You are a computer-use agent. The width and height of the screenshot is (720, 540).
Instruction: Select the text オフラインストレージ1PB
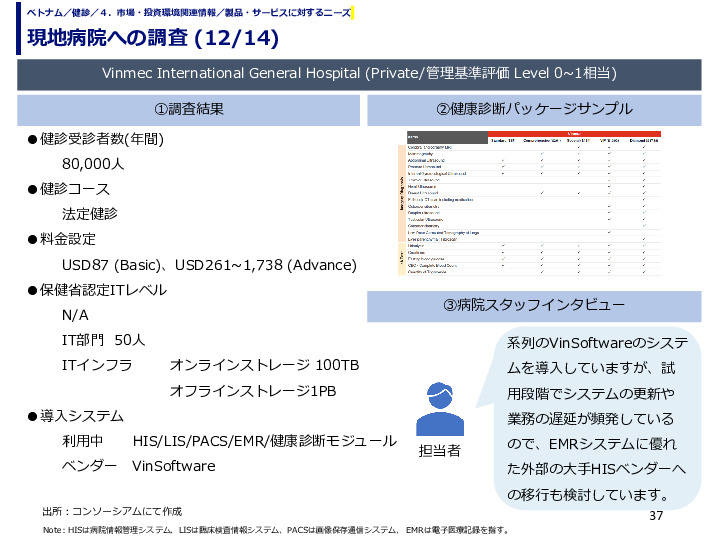pyautogui.click(x=253, y=391)
